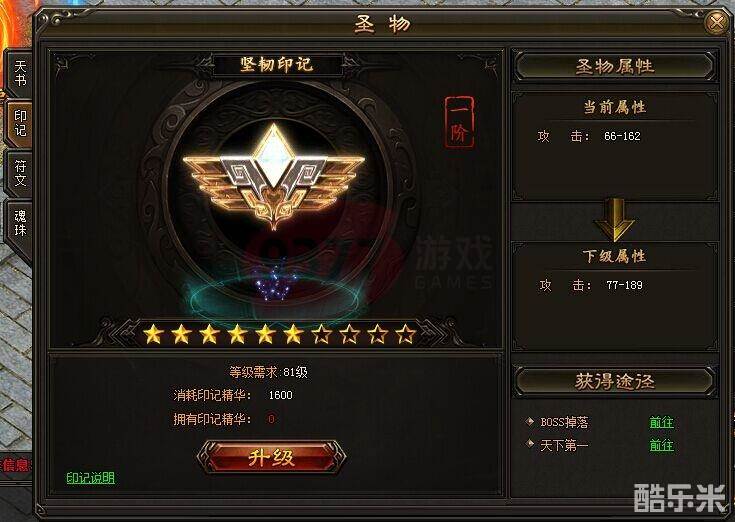The height and width of the screenshot is (522, 735).
Task: Click the seventh empty star outline
Action: coord(322,335)
